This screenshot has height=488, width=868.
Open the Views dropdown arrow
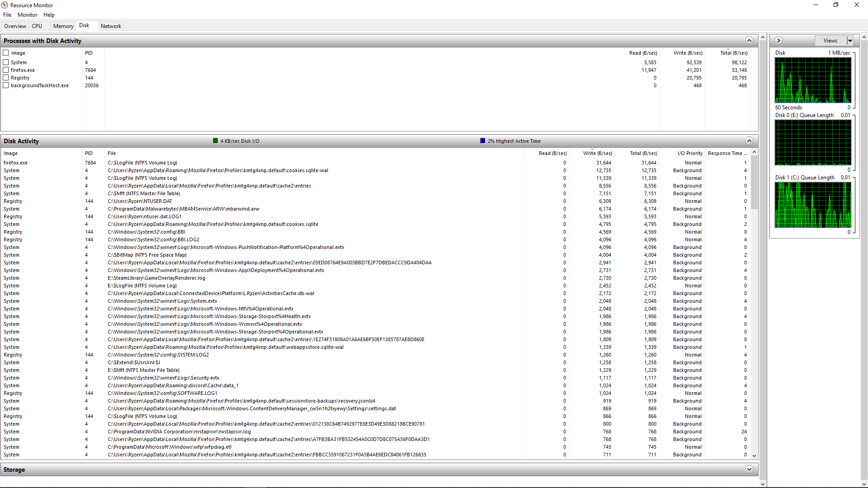[x=850, y=41]
